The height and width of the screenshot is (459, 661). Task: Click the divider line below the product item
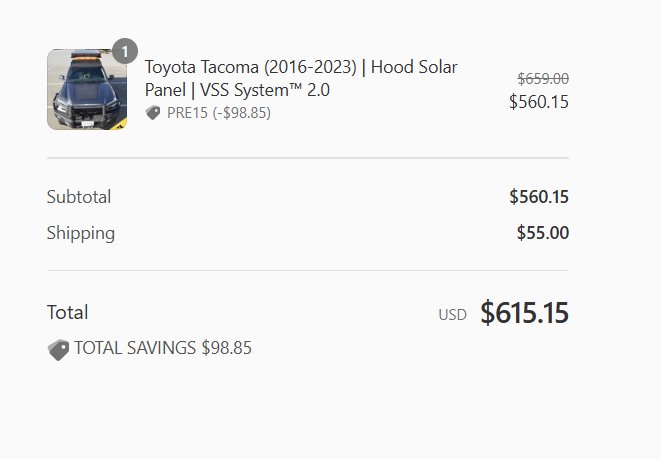coord(308,158)
